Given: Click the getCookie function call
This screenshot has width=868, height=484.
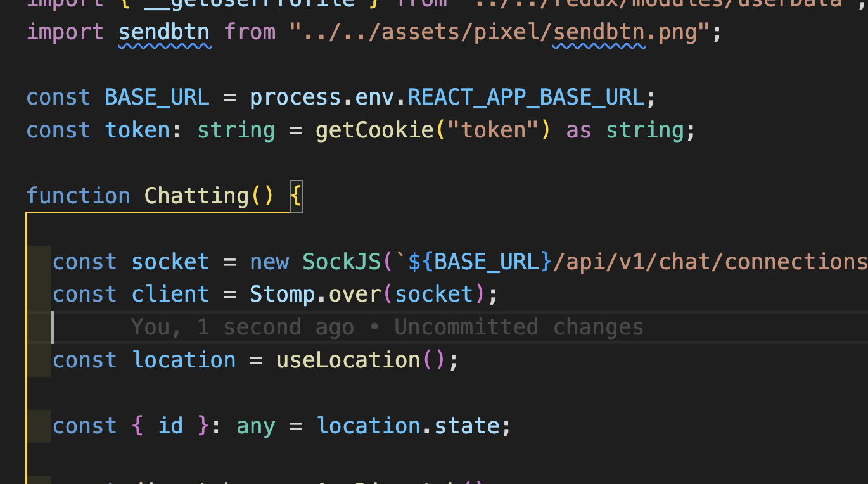Looking at the screenshot, I should (374, 131).
